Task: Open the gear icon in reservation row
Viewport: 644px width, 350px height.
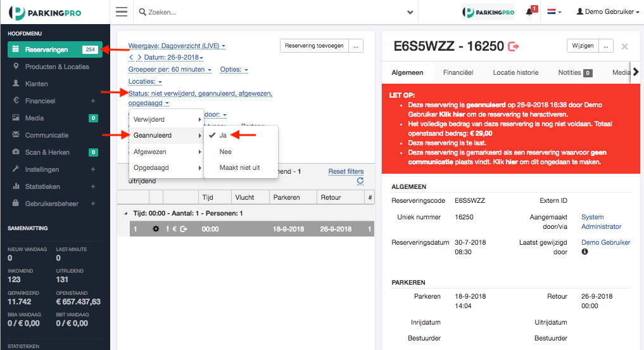Action: click(156, 229)
